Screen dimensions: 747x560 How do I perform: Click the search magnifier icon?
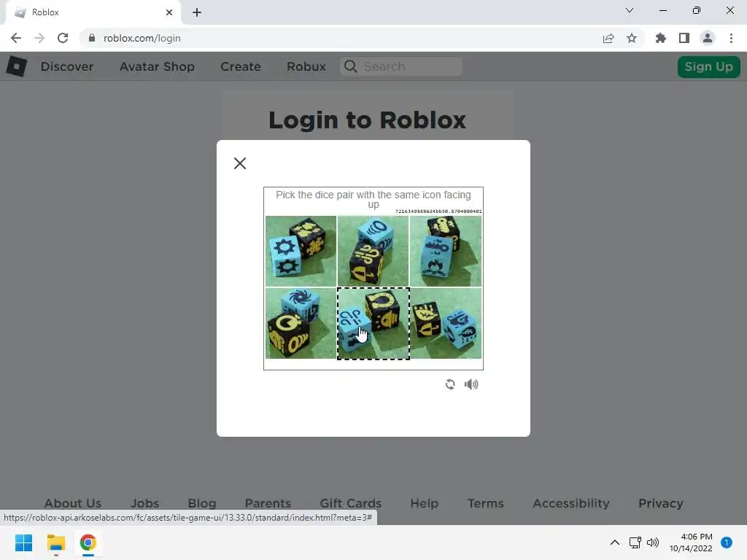(351, 66)
